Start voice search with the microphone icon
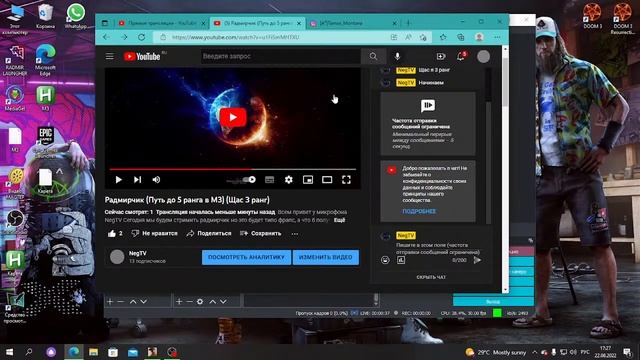Screen dimensions: 640x360 click(397, 56)
